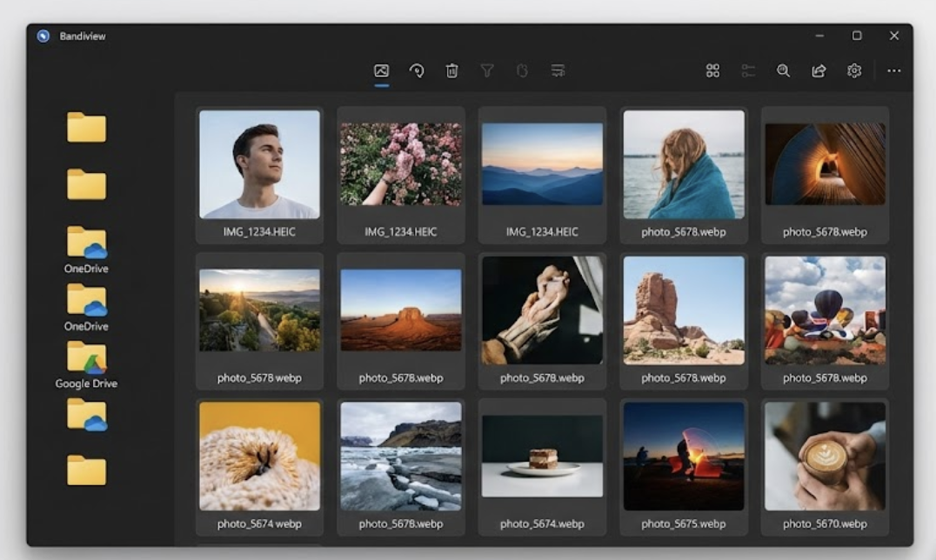The image size is (936, 560).
Task: Open the three-dot more options menu
Action: click(893, 71)
